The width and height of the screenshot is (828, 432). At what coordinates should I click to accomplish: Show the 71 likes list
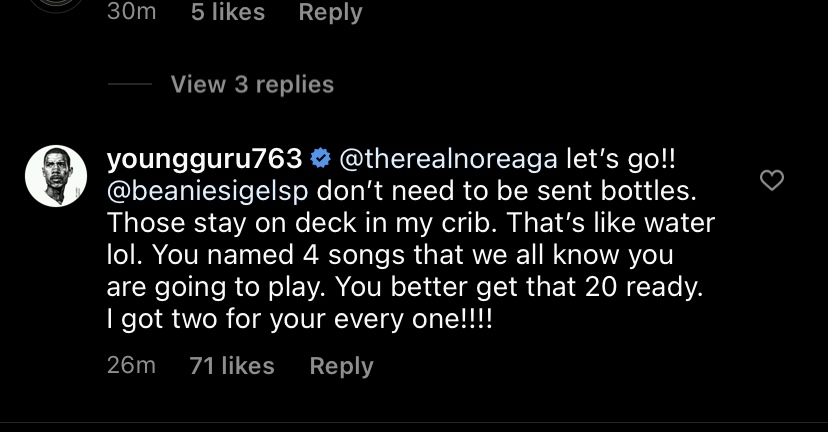(x=232, y=366)
